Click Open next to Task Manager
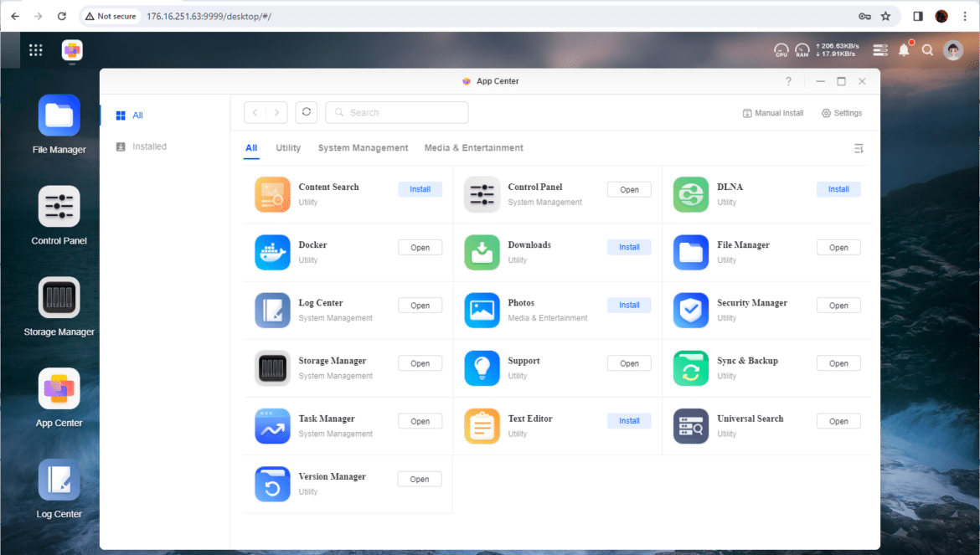980x555 pixels. point(420,421)
